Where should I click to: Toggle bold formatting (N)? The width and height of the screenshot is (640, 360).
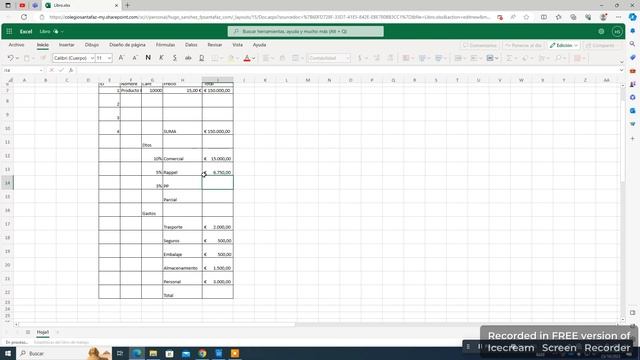(x=148, y=58)
